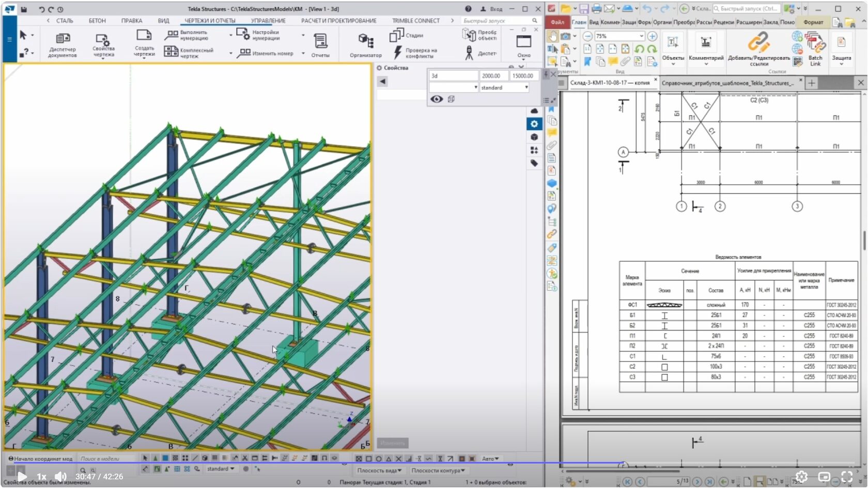Open the ПРАВКА ribbon tab

(132, 21)
